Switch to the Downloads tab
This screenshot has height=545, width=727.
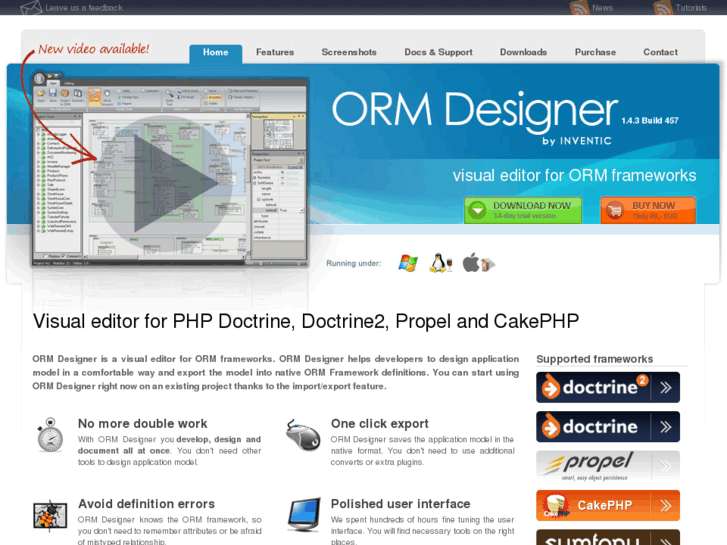[x=523, y=52]
